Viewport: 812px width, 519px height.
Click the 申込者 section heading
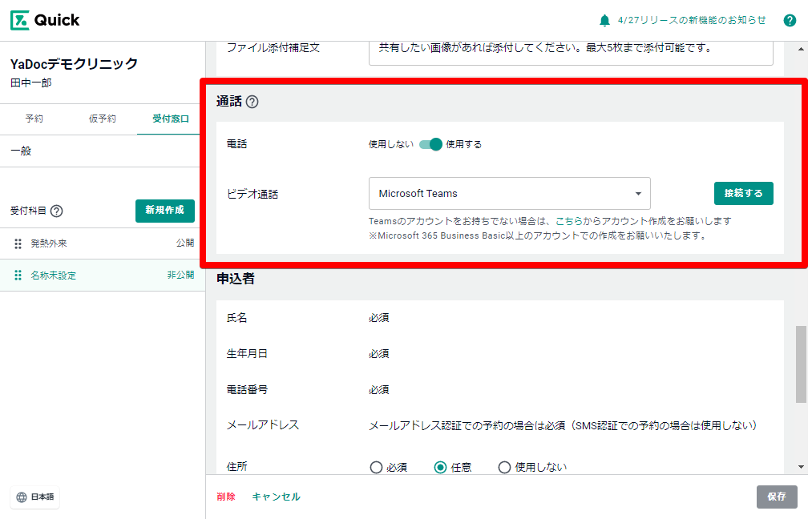(x=235, y=279)
